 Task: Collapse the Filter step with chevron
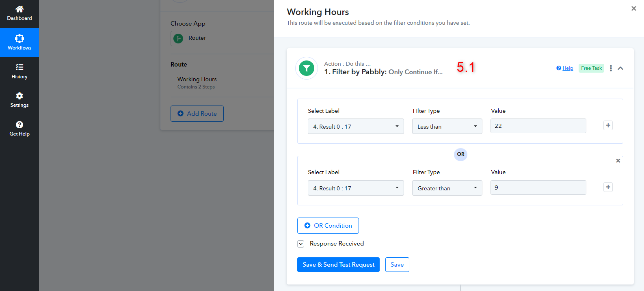coord(620,68)
